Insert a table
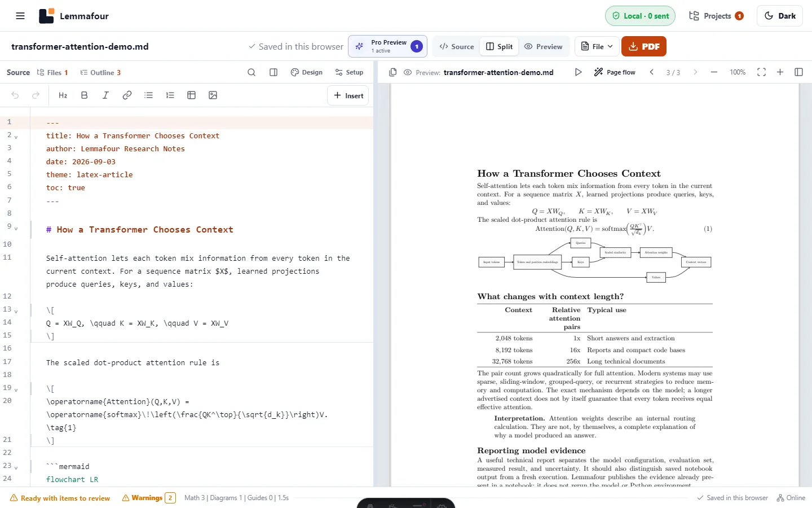 (x=192, y=95)
